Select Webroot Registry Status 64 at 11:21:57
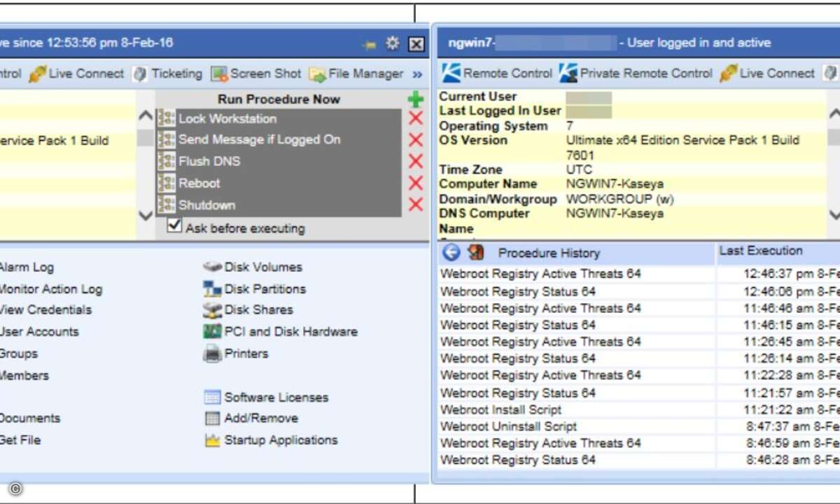The height and width of the screenshot is (504, 840). pyautogui.click(x=518, y=393)
